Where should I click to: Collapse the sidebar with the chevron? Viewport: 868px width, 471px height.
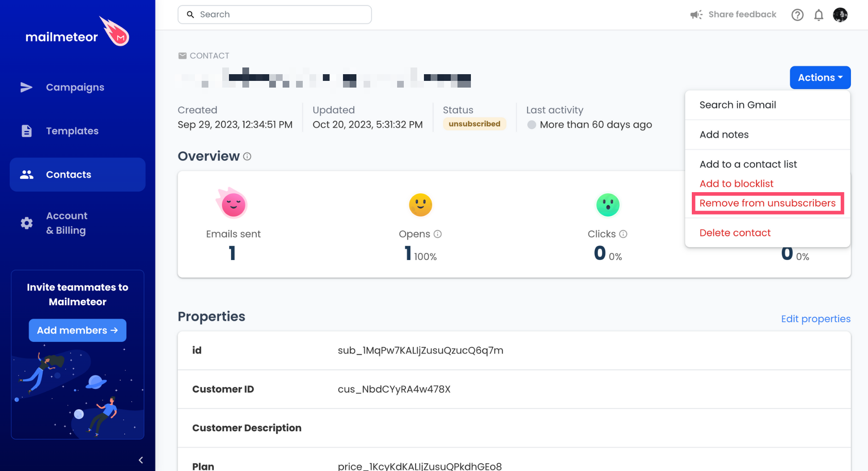[141, 460]
